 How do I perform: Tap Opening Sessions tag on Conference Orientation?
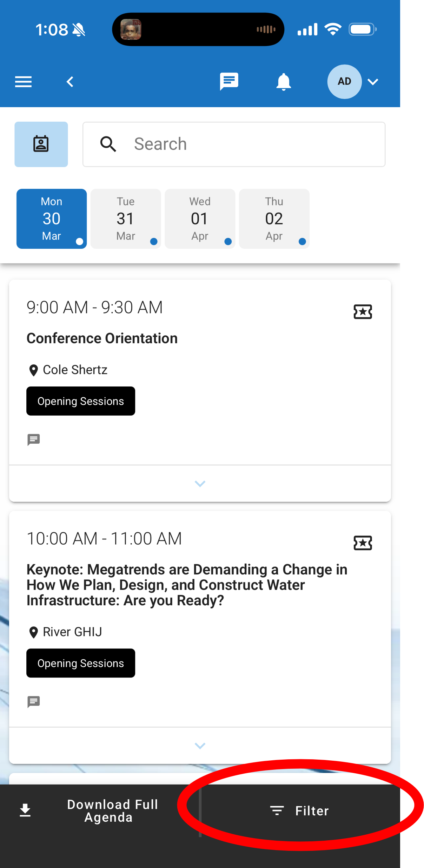click(x=81, y=401)
